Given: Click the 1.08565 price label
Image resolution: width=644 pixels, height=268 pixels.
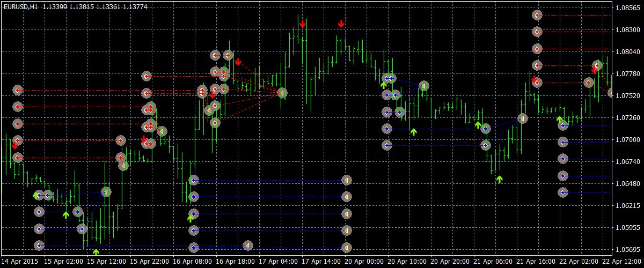Looking at the screenshot, I should (628, 8).
